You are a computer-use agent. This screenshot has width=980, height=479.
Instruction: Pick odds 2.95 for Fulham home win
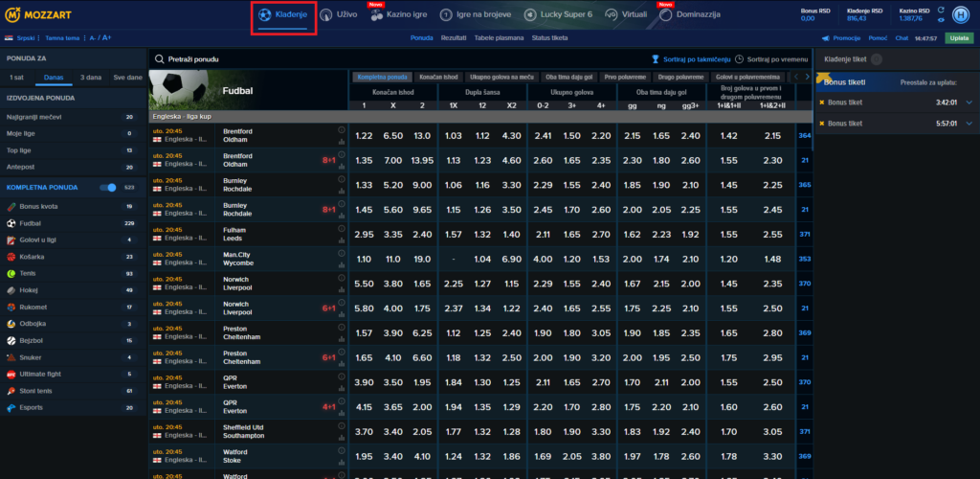pyautogui.click(x=363, y=235)
